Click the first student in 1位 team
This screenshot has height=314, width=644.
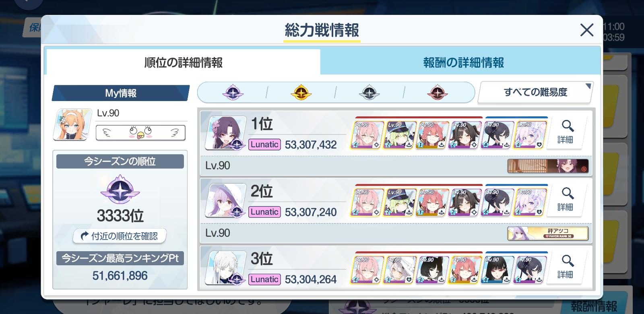(367, 135)
